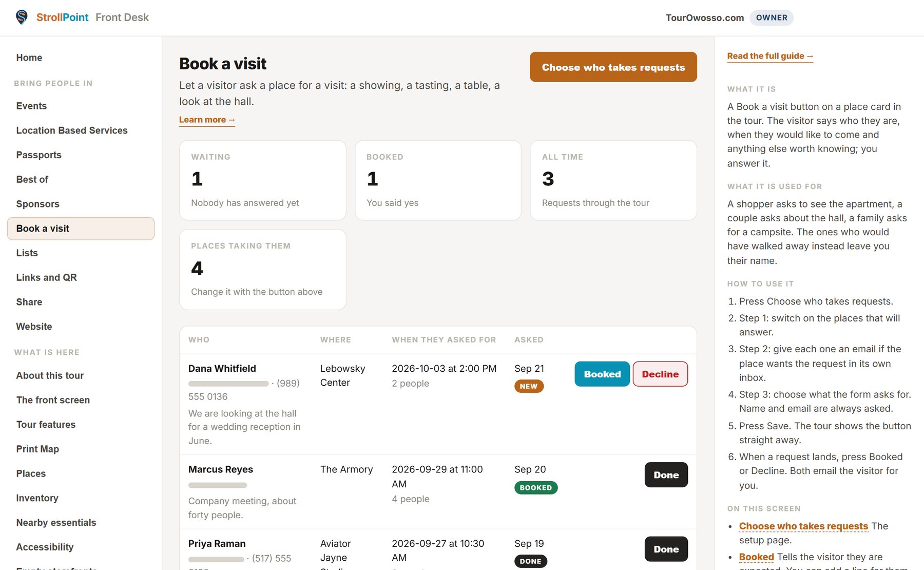Viewport: 924px width, 570px height.
Task: Click the OWNER role badge
Action: tap(772, 17)
